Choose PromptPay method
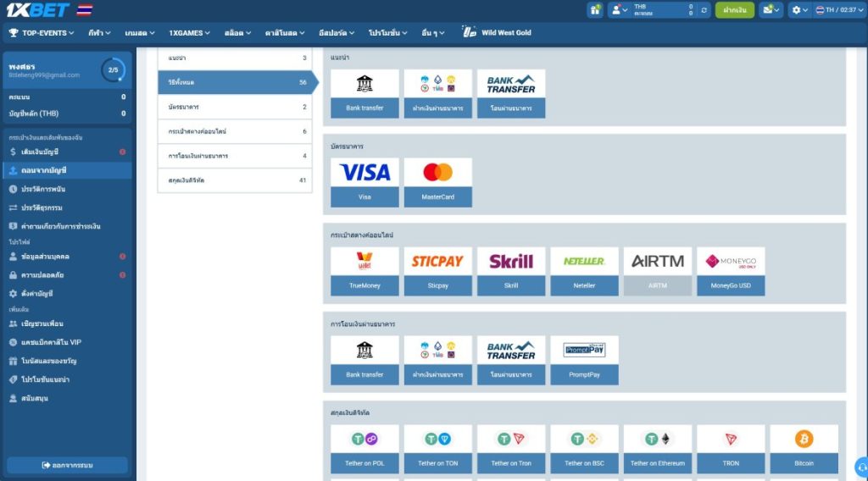This screenshot has height=481, width=868. [x=584, y=360]
